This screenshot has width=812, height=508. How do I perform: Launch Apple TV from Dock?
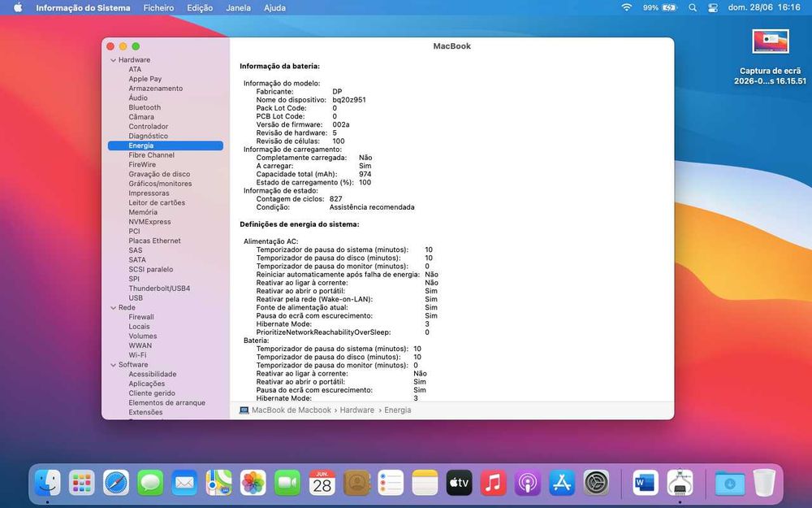pyautogui.click(x=460, y=483)
